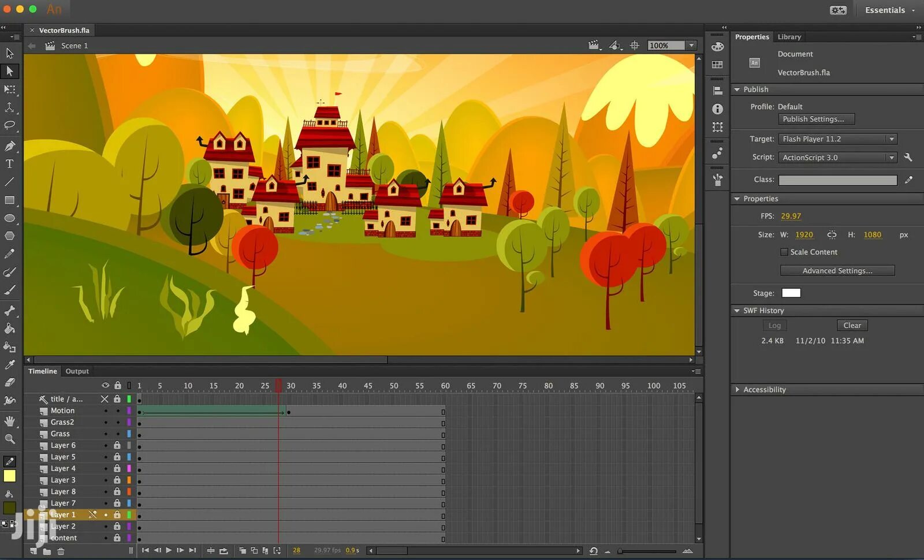Click the edit class definition pencil icon
This screenshot has height=560, width=924.
pos(908,180)
